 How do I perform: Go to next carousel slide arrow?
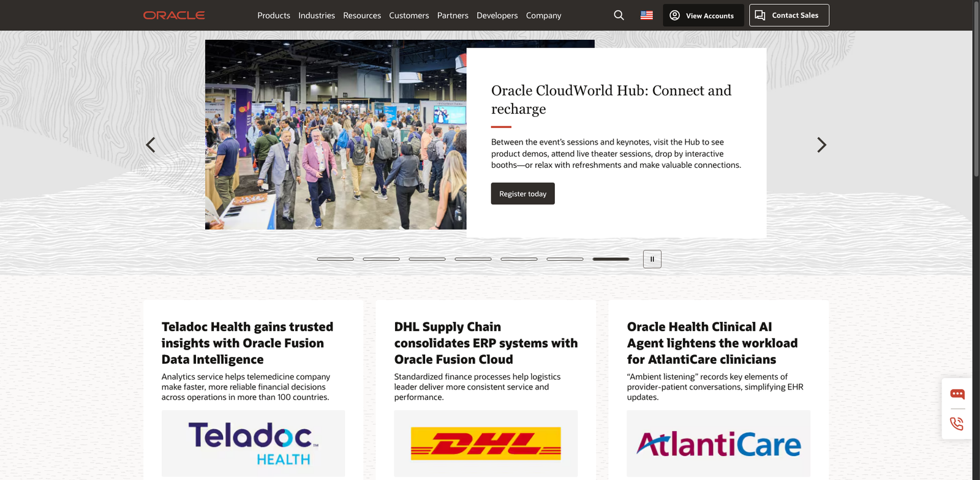tap(821, 145)
